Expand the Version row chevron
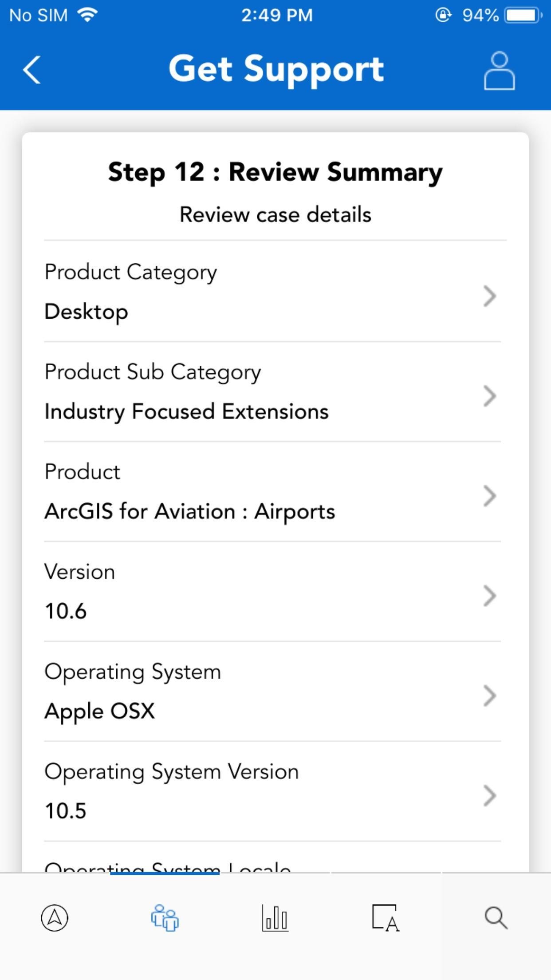 point(489,596)
